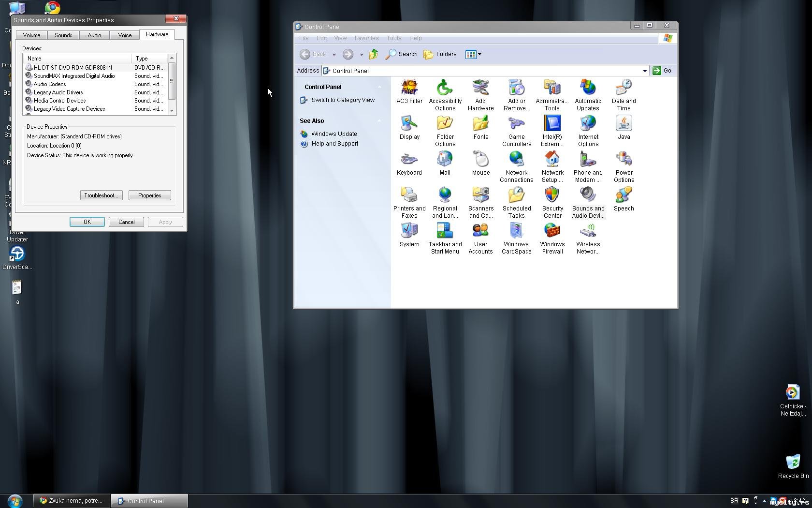The height and width of the screenshot is (508, 812).
Task: Switch to the Sounds tab
Action: pyautogui.click(x=63, y=35)
